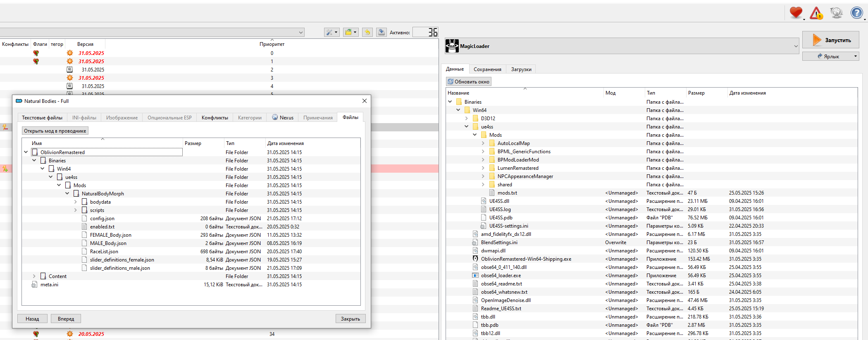The width and height of the screenshot is (868, 340).
Task: Click Открыть мод в проводнике button
Action: (x=55, y=131)
